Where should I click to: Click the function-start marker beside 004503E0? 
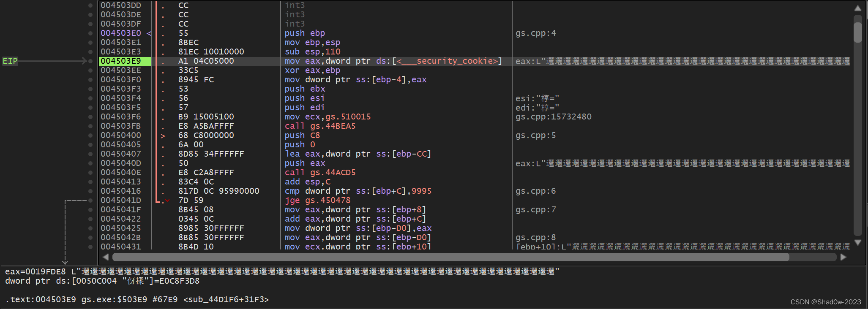click(x=149, y=33)
